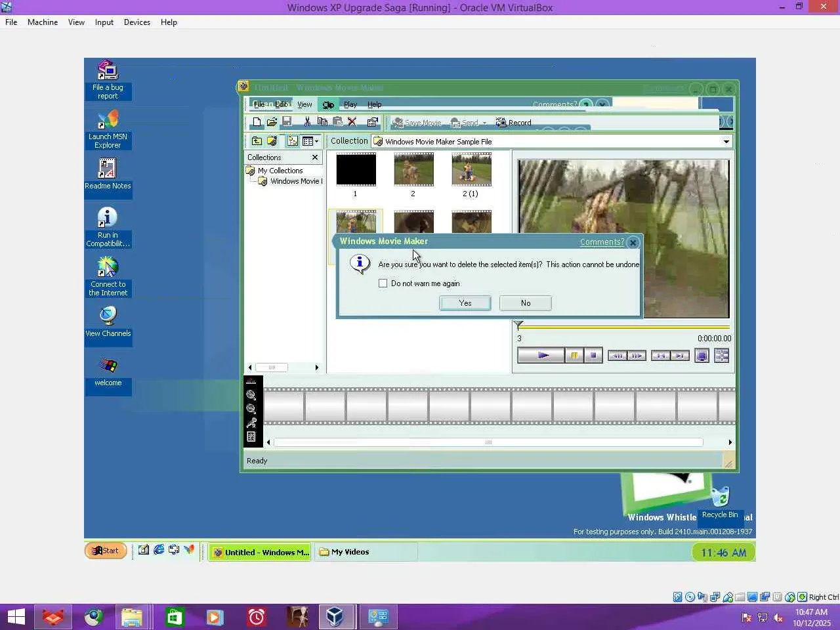Click the Split Clip icon
The height and width of the screenshot is (630, 840).
click(x=721, y=356)
